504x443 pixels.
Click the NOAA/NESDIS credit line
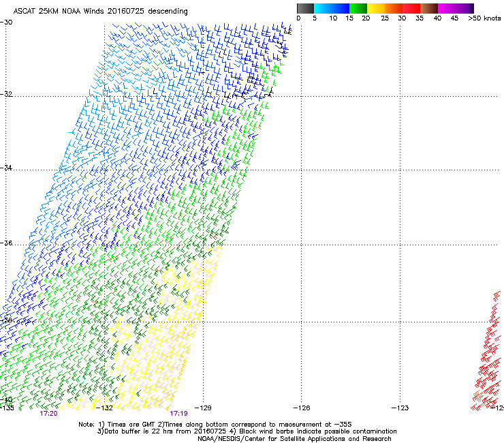tap(294, 439)
